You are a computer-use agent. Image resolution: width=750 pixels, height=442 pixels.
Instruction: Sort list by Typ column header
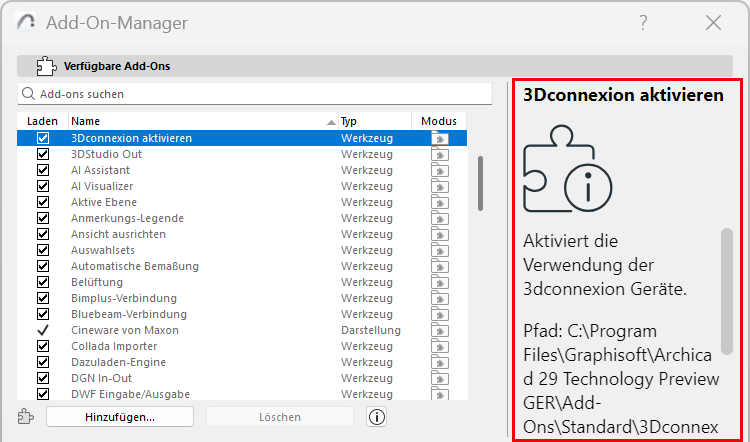375,122
